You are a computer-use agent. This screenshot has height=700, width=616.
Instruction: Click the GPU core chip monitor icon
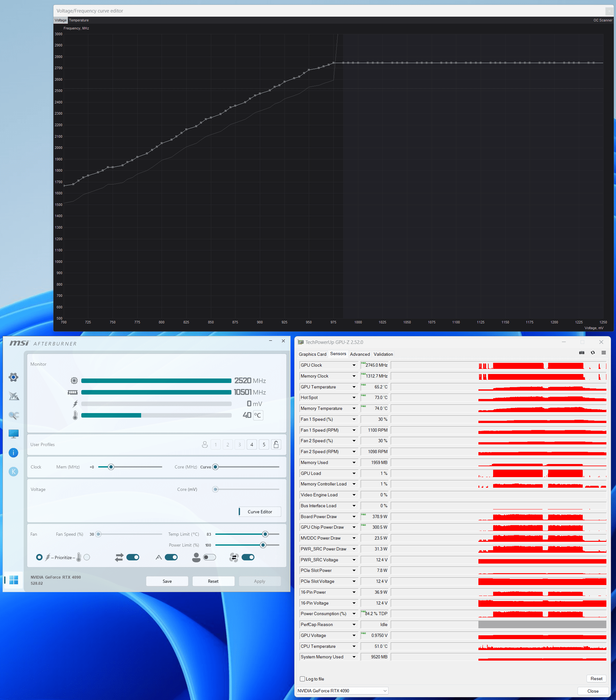(x=74, y=380)
